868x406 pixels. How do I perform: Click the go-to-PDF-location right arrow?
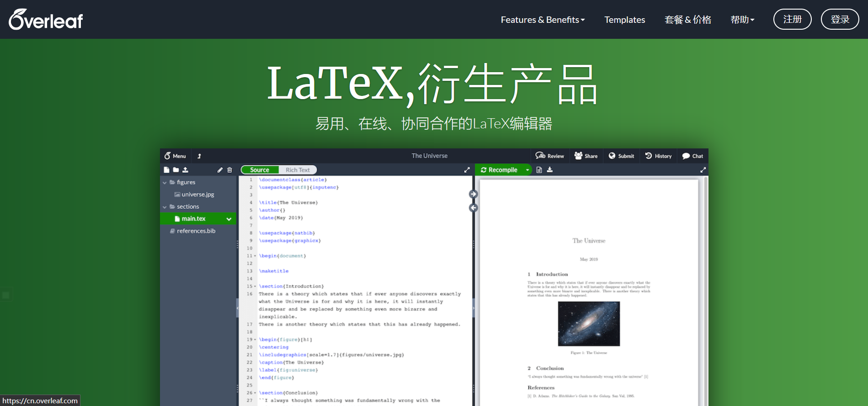pos(474,194)
